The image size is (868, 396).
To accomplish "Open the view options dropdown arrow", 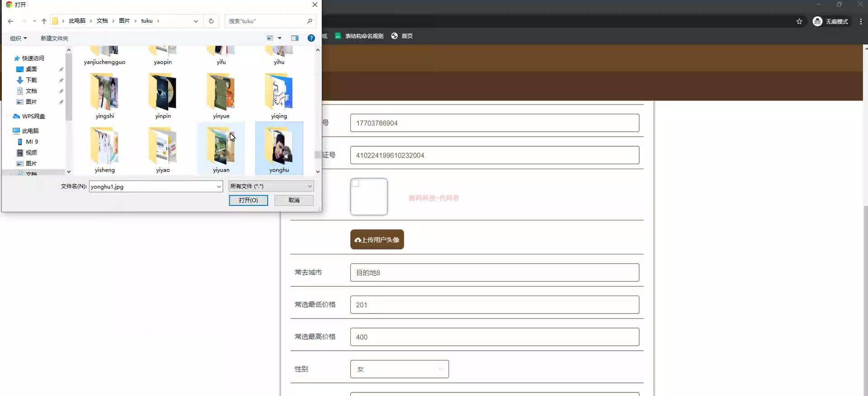I will tap(279, 38).
